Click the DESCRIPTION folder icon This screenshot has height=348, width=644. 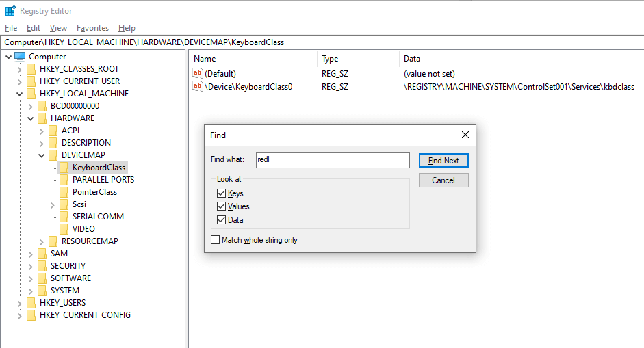[x=53, y=143]
